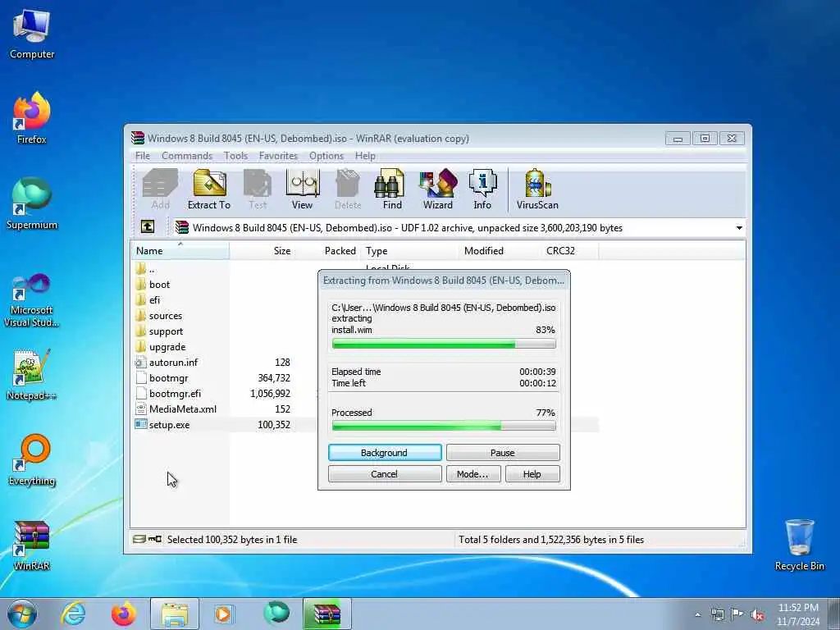Screen dimensions: 840x630
Task: Click the greyed Add toolbar icon
Action: [x=160, y=189]
